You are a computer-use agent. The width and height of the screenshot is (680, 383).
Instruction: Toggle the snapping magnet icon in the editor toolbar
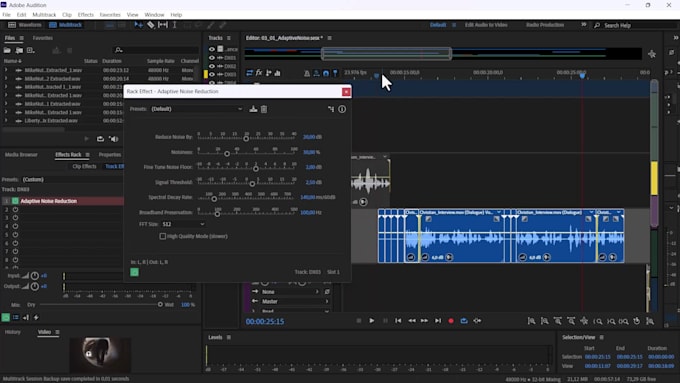(326, 73)
